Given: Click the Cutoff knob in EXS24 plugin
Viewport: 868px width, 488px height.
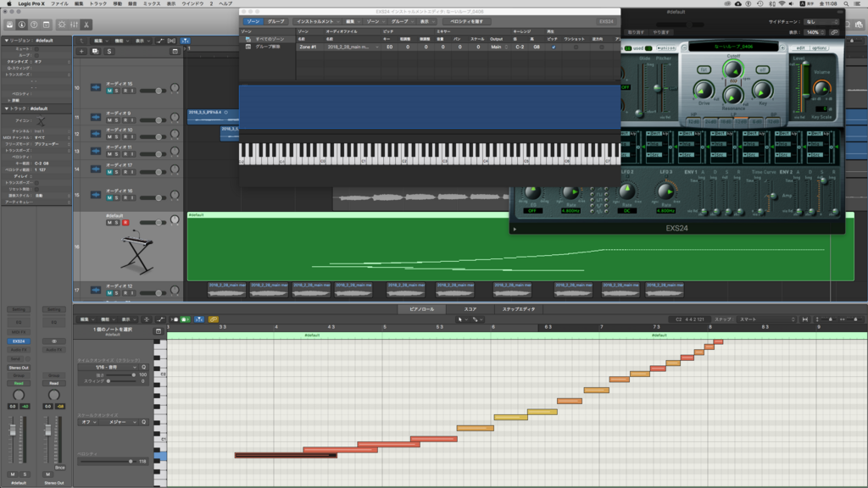Looking at the screenshot, I should [733, 69].
